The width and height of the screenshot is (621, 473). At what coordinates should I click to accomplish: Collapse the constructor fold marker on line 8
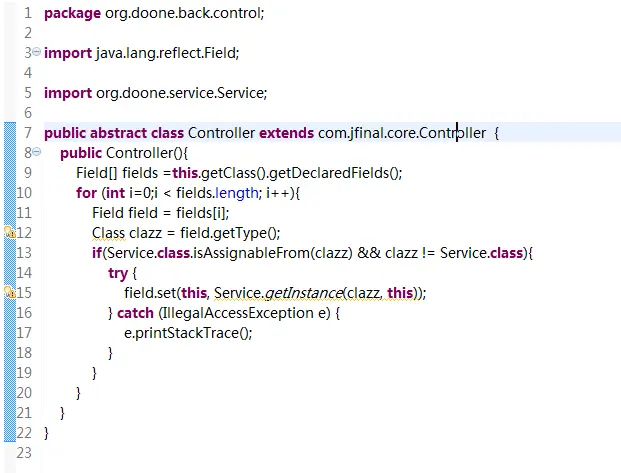coord(36,151)
